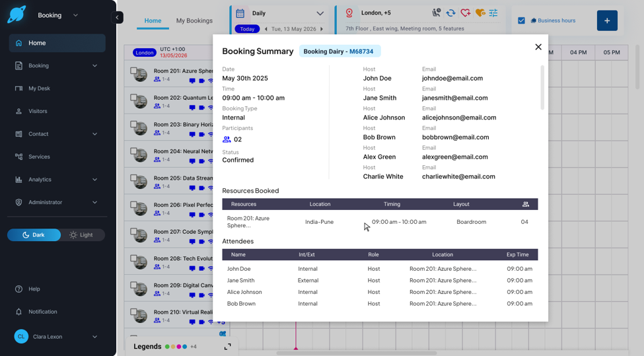The height and width of the screenshot is (356, 644).
Task: Open the Daily view dropdown
Action: (320, 14)
